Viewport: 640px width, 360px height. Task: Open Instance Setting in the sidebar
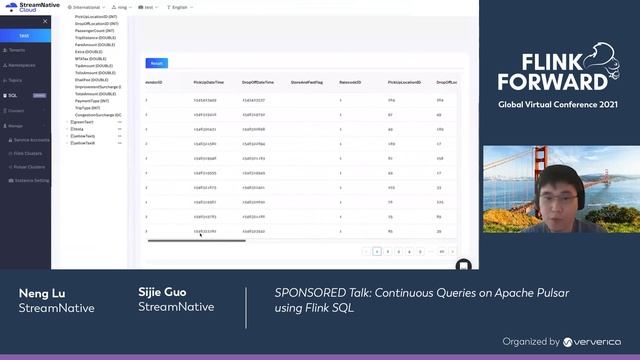[x=31, y=180]
